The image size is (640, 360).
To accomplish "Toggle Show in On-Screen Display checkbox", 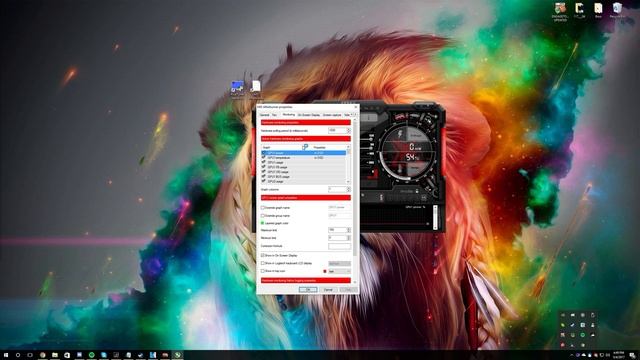I will (263, 256).
